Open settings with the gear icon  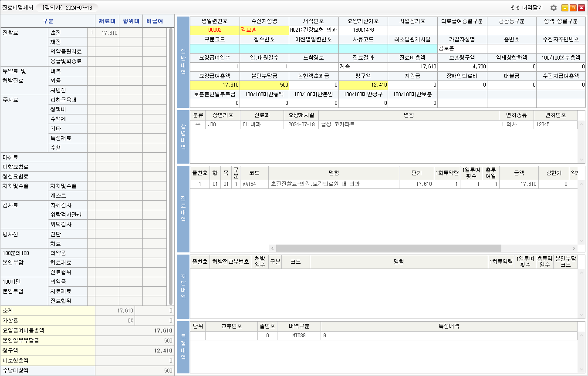[554, 8]
